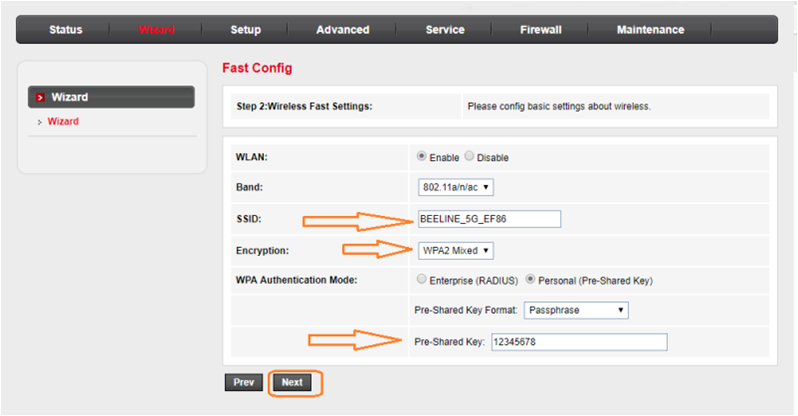Choose Enterprise (RADIUS) authentication mode

pyautogui.click(x=421, y=280)
